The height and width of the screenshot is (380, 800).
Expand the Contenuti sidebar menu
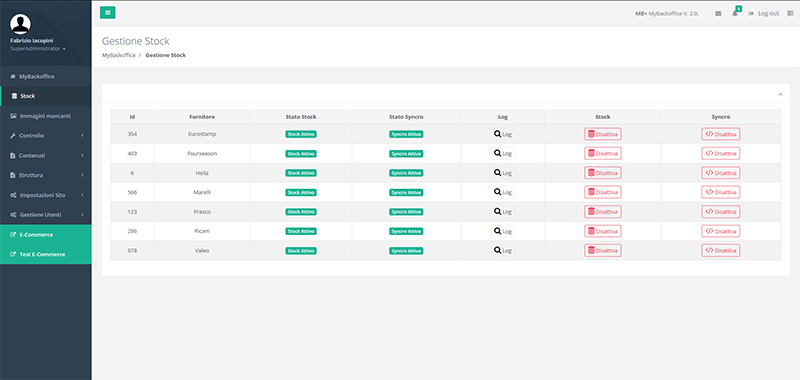(x=46, y=156)
